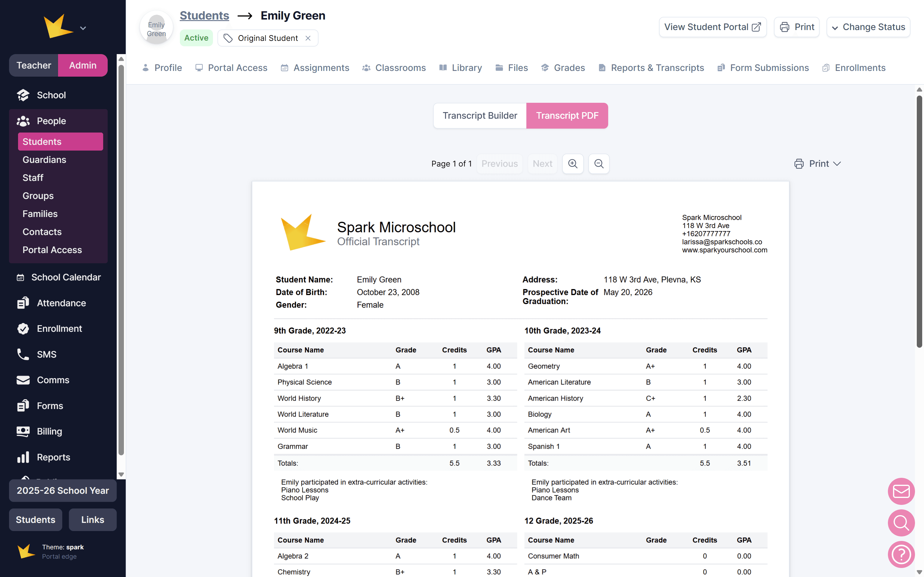Viewport: 924px width, 577px height.
Task: Click the Emily Green avatar thumbnail
Action: click(x=156, y=27)
